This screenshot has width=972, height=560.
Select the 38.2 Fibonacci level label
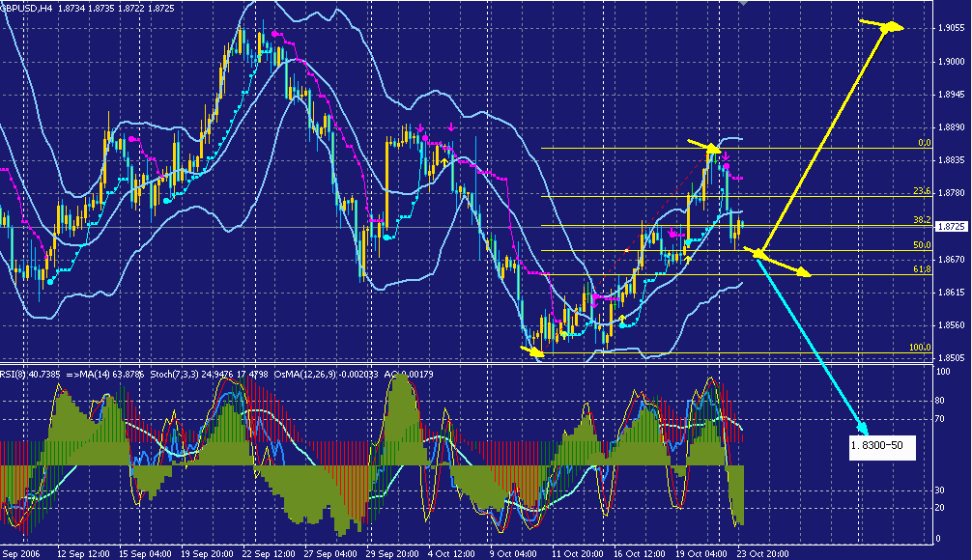[x=921, y=220]
